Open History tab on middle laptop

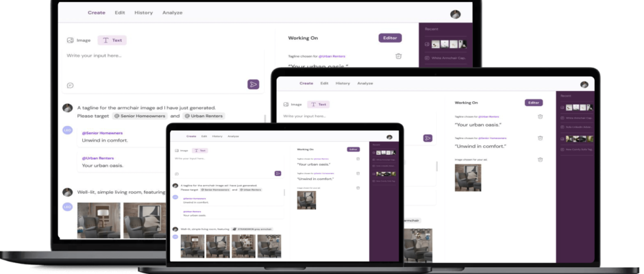pos(343,84)
